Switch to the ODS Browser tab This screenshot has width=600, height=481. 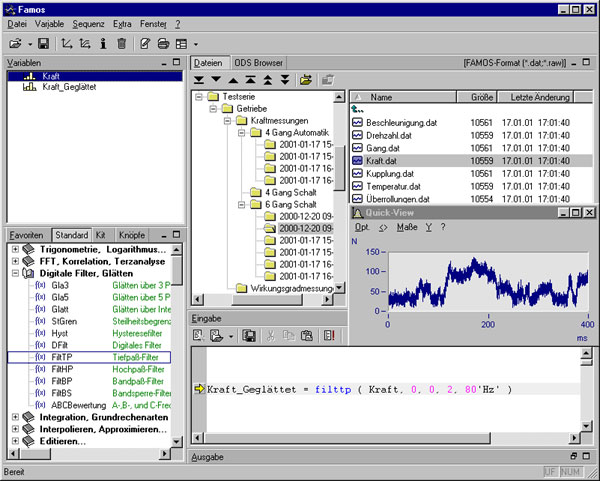click(259, 62)
